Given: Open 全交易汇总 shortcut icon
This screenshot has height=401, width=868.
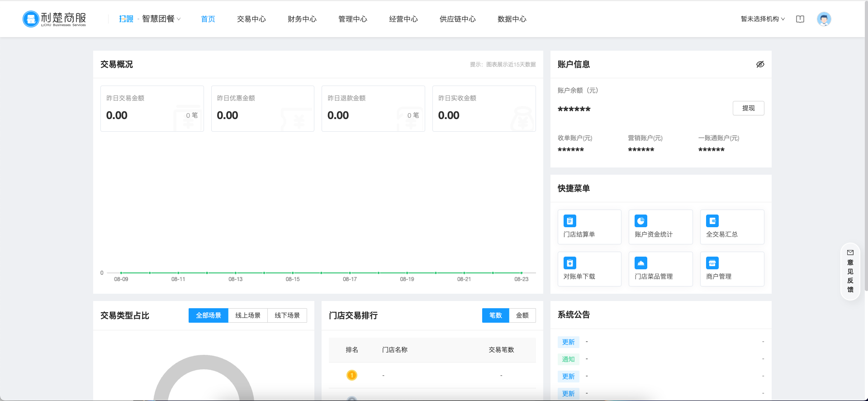Looking at the screenshot, I should (712, 221).
